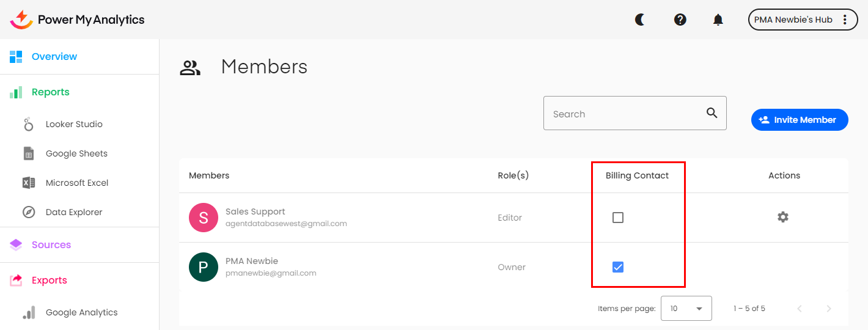Click the Looker Studio icon
This screenshot has height=330, width=868.
coord(29,124)
